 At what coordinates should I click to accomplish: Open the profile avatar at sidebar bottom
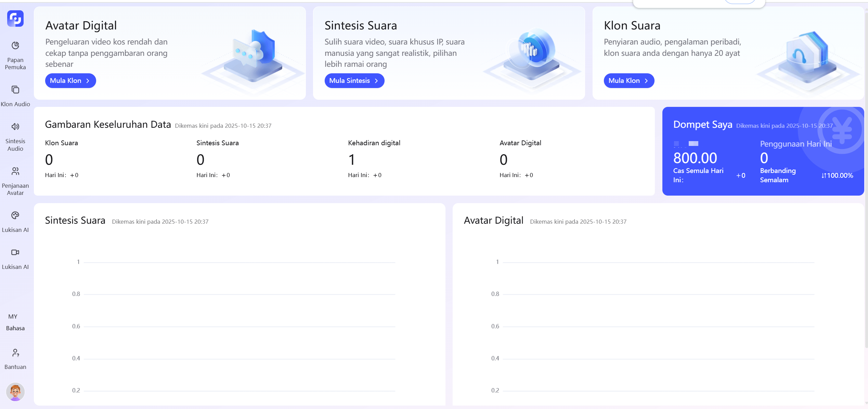pos(15,392)
